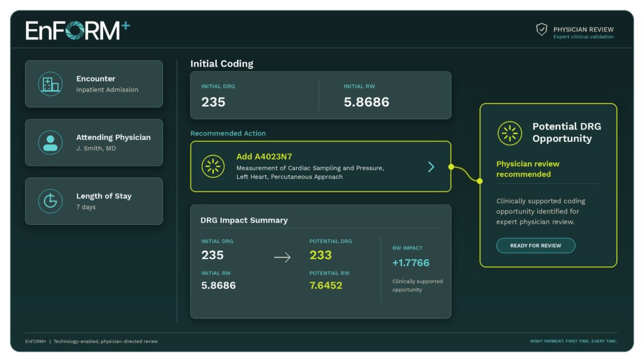
Task: Click the POTENTIAL RW label
Action: 330,273
